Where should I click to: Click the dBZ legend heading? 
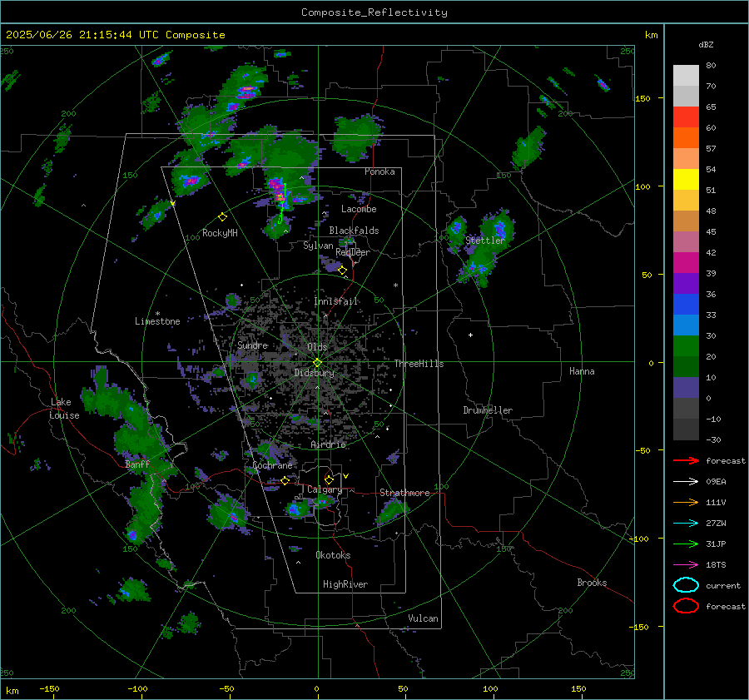click(x=706, y=44)
